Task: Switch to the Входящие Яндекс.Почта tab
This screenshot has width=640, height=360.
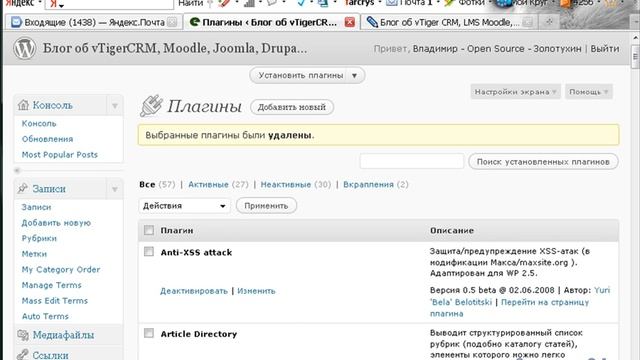Action: (x=94, y=22)
